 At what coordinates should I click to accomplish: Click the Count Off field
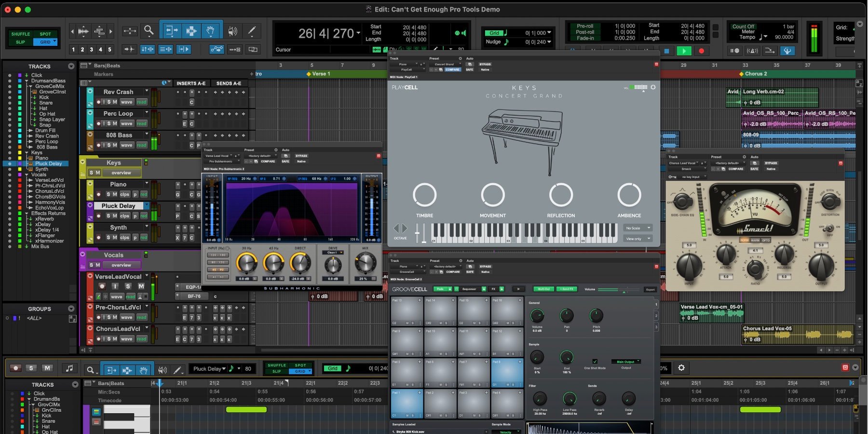pyautogui.click(x=743, y=27)
